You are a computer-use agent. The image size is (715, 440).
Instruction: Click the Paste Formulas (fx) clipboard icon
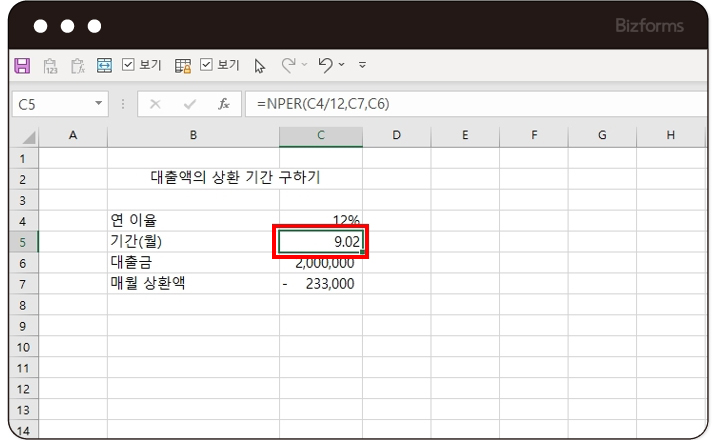[78, 66]
